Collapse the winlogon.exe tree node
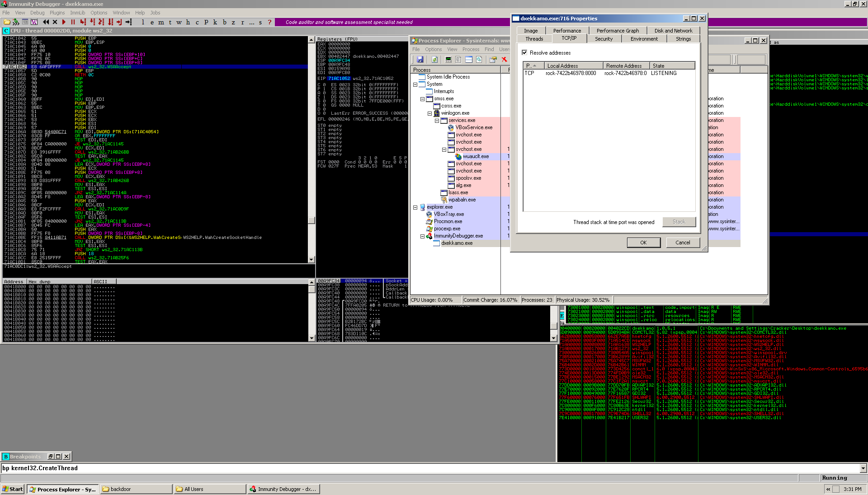This screenshot has width=868, height=495. click(x=429, y=113)
